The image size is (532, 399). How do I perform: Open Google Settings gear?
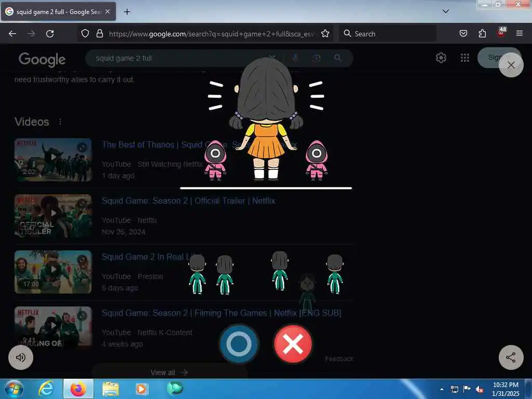coord(441,58)
